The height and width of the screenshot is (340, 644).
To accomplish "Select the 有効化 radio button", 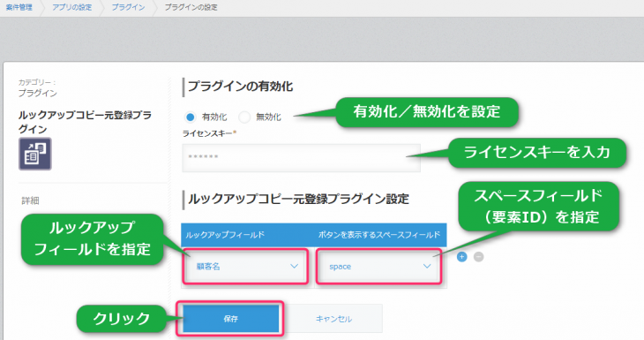I will point(190,117).
